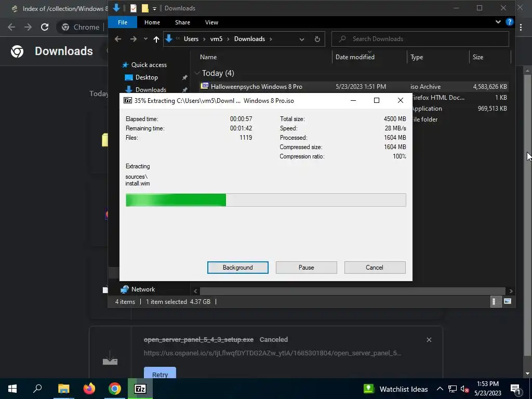Viewport: 532px width, 399px height.
Task: Click the iso file icon in the list
Action: click(x=205, y=86)
